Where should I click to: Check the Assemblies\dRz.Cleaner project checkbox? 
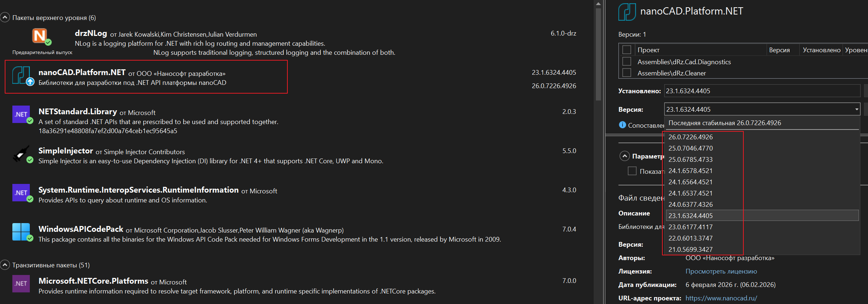pyautogui.click(x=627, y=73)
